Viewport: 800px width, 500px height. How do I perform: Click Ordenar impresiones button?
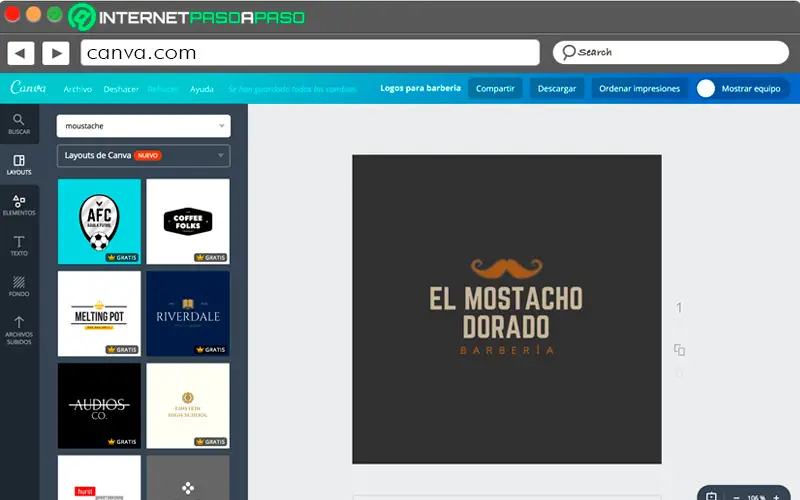point(639,88)
